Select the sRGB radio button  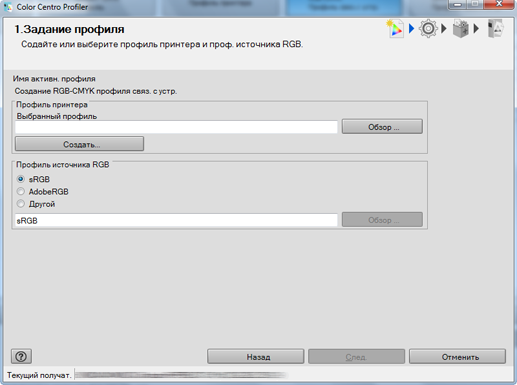pos(21,179)
